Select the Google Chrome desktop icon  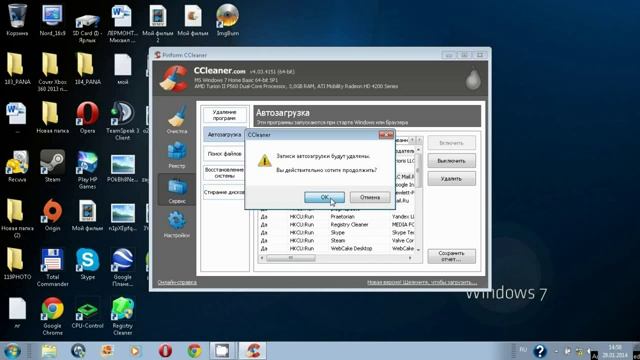(x=52, y=316)
